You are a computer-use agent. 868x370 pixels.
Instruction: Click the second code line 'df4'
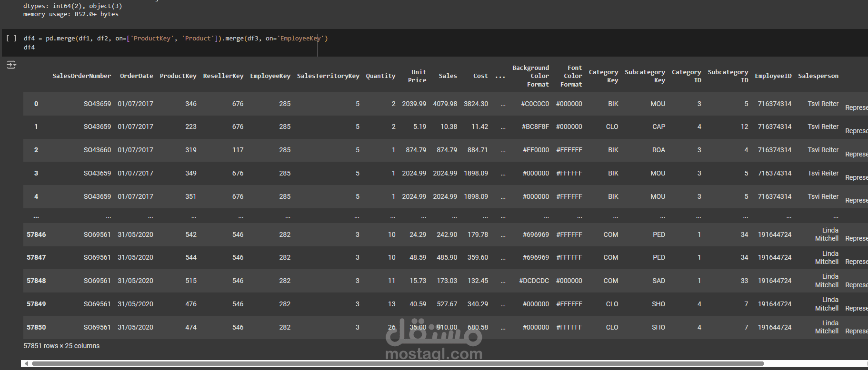point(29,48)
